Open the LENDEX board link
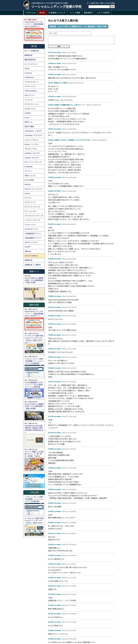Viewport: 138px width, 644px height. click(x=34, y=113)
